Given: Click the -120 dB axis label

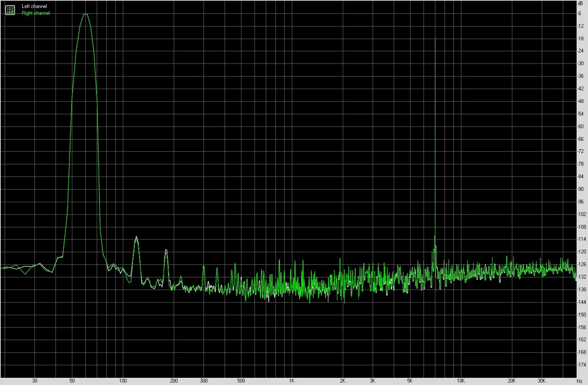Looking at the screenshot, I should click(x=582, y=252).
